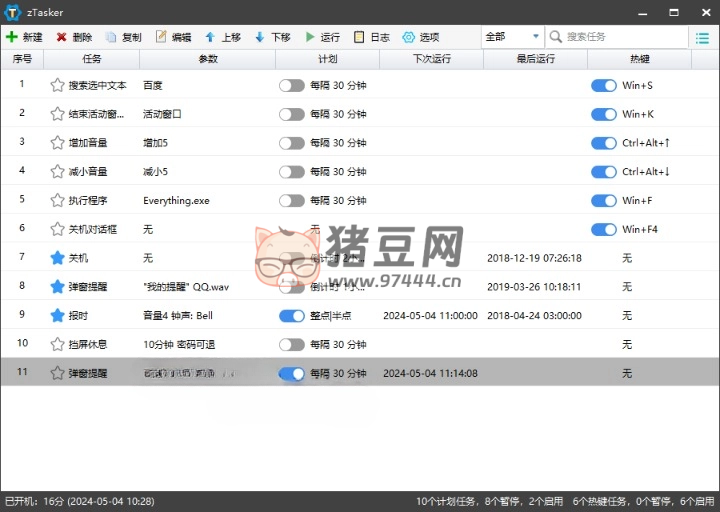Click the red X 删除 icon
Image resolution: width=720 pixels, height=512 pixels.
pos(62,37)
